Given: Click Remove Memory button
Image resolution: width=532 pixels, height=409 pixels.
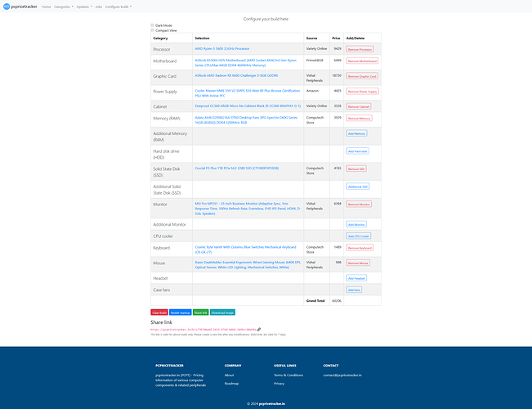Looking at the screenshot, I should click(359, 119).
